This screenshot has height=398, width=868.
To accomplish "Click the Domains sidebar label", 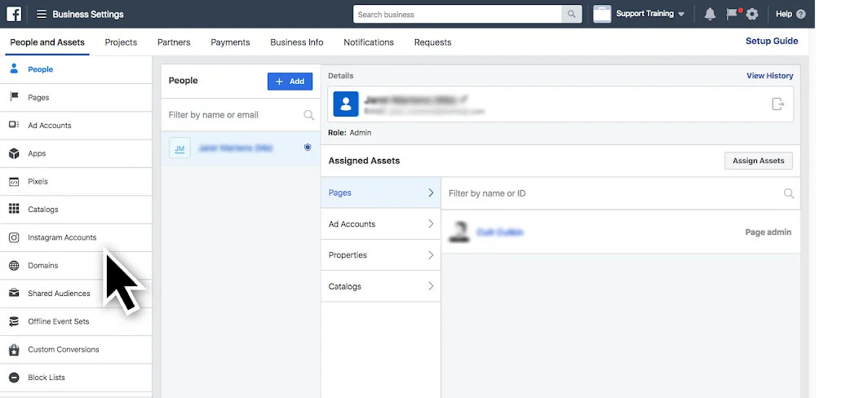I will (43, 265).
